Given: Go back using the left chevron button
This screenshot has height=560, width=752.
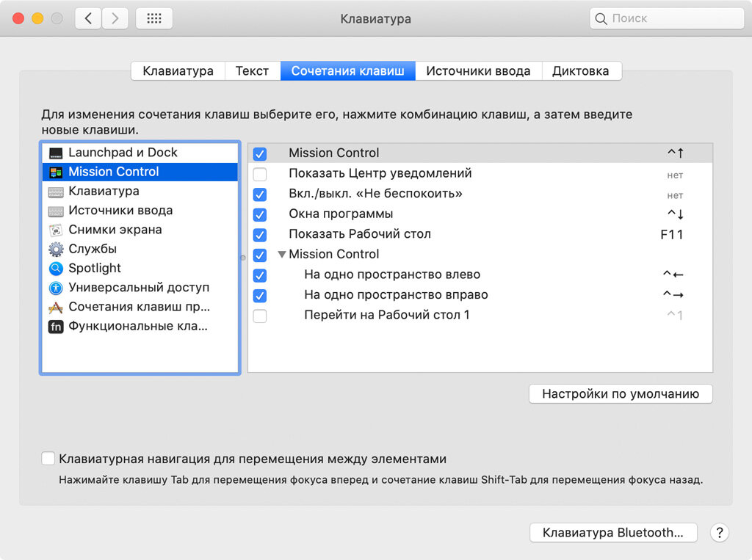Looking at the screenshot, I should (x=88, y=18).
